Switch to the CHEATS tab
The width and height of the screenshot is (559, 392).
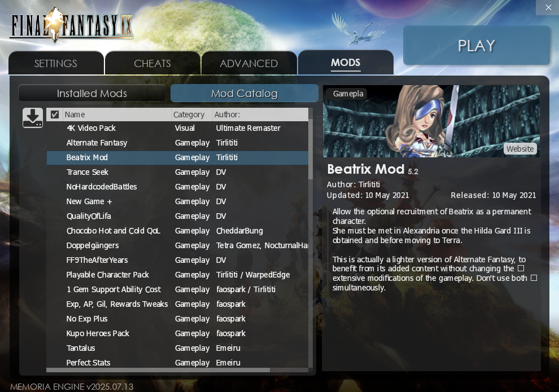click(152, 63)
